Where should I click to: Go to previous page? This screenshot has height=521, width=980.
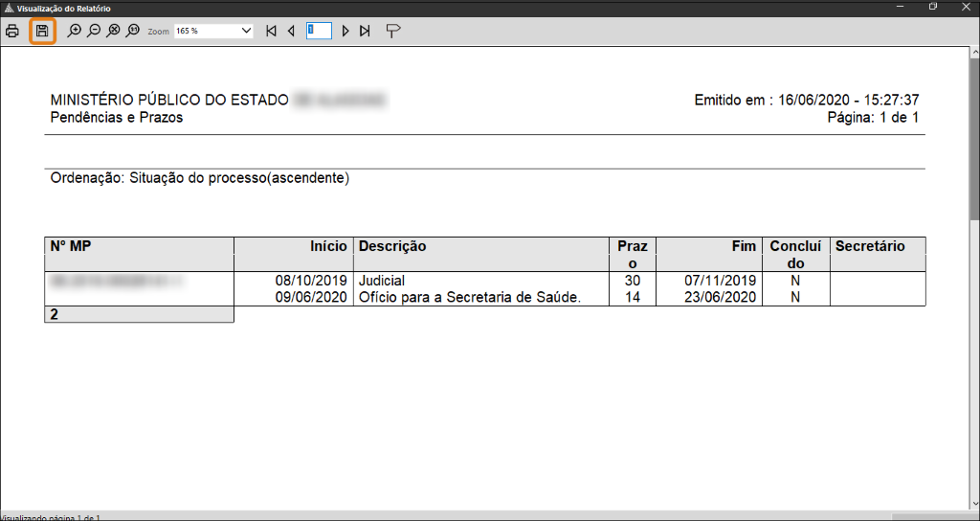(x=291, y=31)
